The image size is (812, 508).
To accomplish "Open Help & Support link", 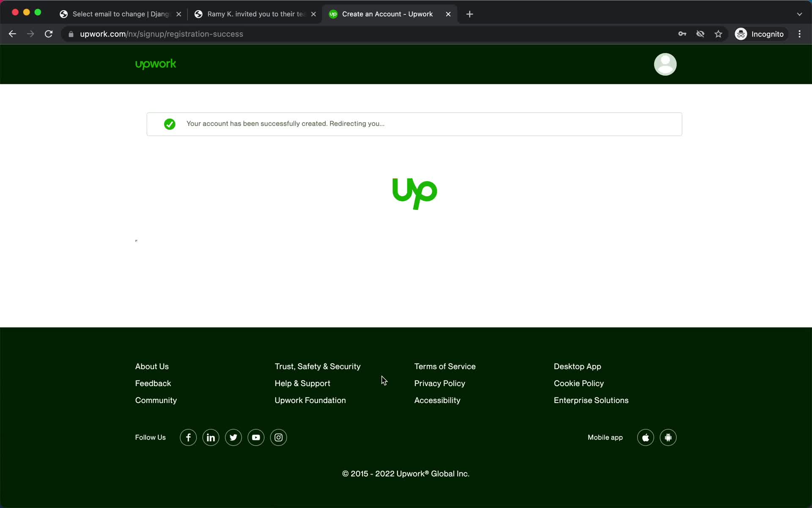I will tap(302, 383).
